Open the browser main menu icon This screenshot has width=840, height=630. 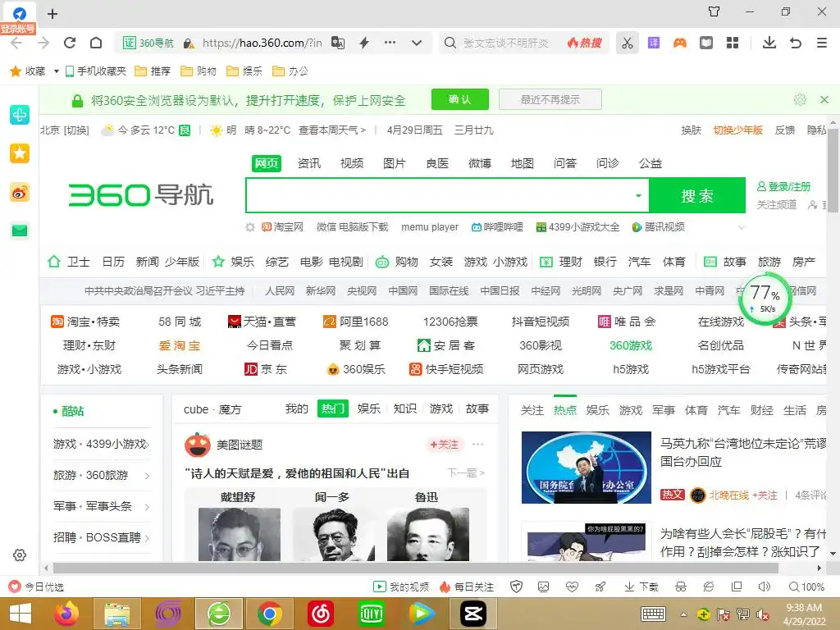pos(822,43)
